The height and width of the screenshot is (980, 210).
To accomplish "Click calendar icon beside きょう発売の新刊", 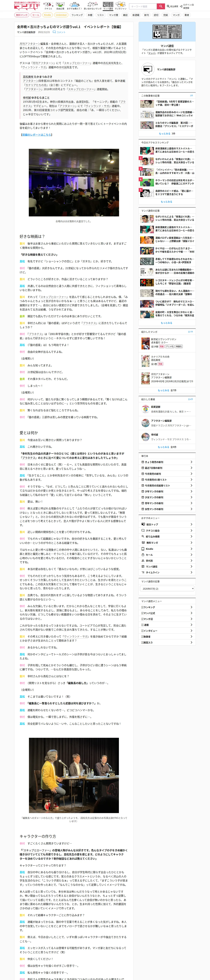I will 143,462.
